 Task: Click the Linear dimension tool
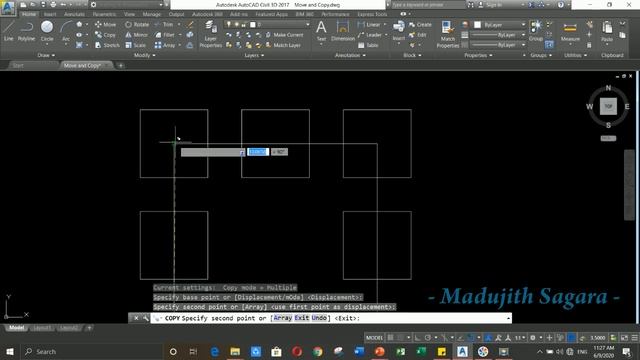369,24
